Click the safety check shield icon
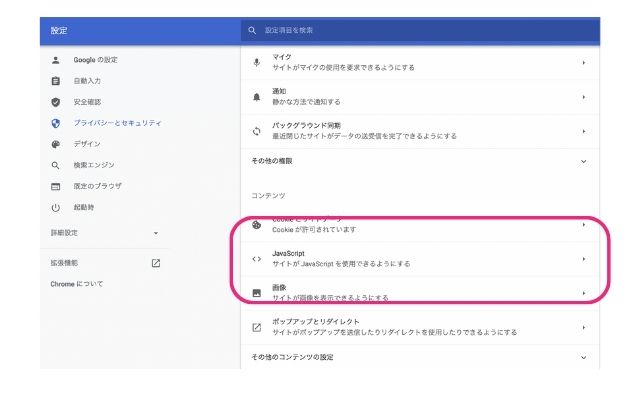The image size is (640, 396). [56, 102]
